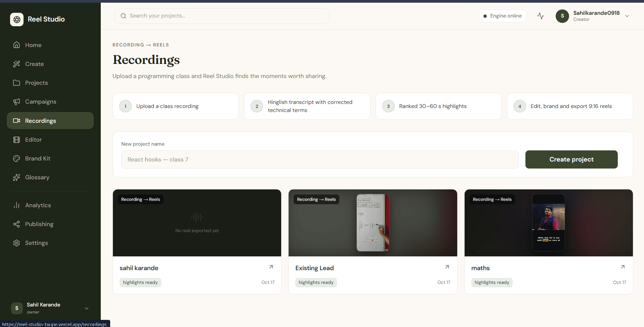Click the Glossary sparkles icon

(x=16, y=177)
